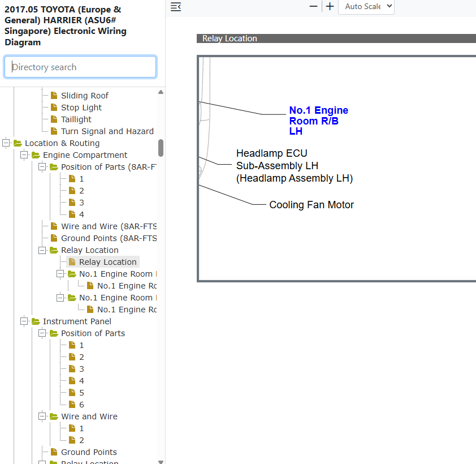Click page 6 icon under Instrument Panel parts
Image resolution: width=476 pixels, height=464 pixels.
tap(72, 405)
